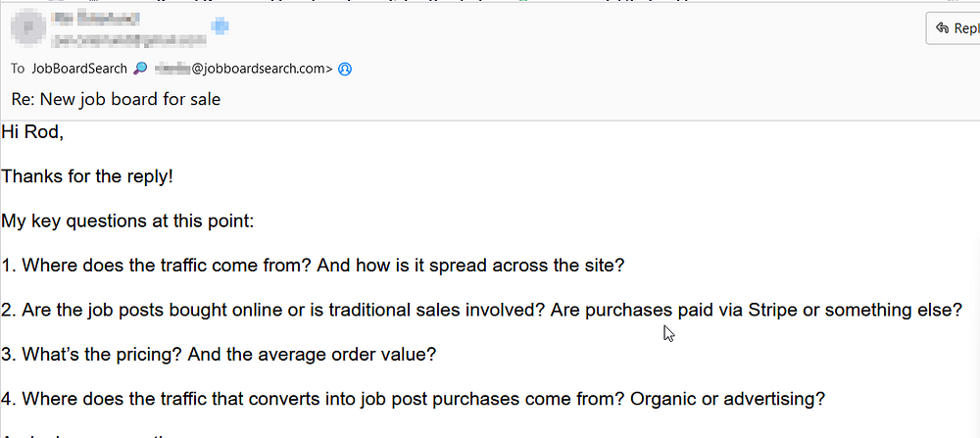
Task: Click the "To" label in the header
Action: coord(18,69)
